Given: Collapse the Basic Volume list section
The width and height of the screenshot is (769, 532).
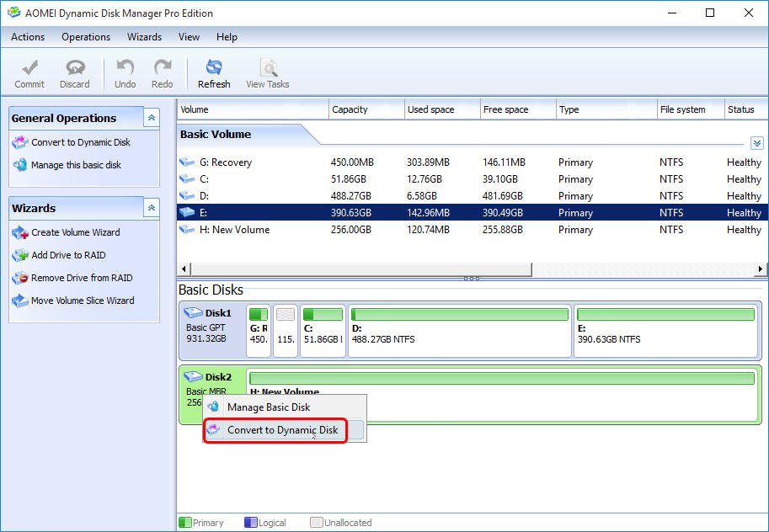Looking at the screenshot, I should (756, 144).
